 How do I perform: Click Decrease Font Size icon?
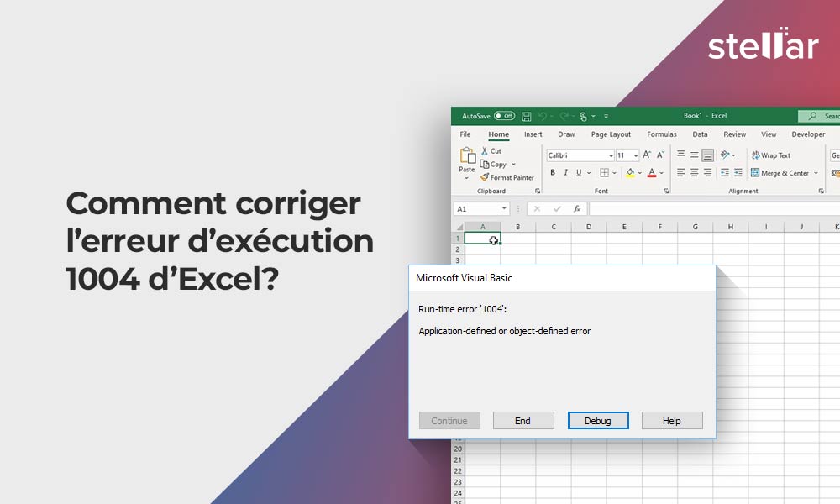[x=660, y=155]
